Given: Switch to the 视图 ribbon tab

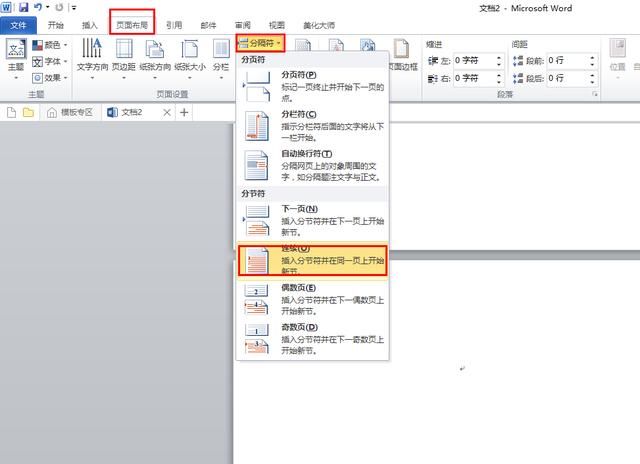Looking at the screenshot, I should click(277, 25).
